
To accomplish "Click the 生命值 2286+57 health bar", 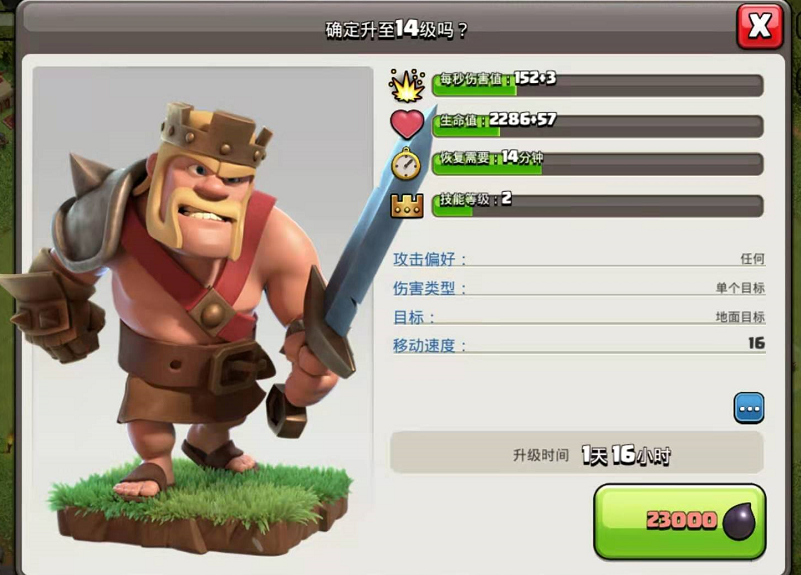I will click(598, 126).
